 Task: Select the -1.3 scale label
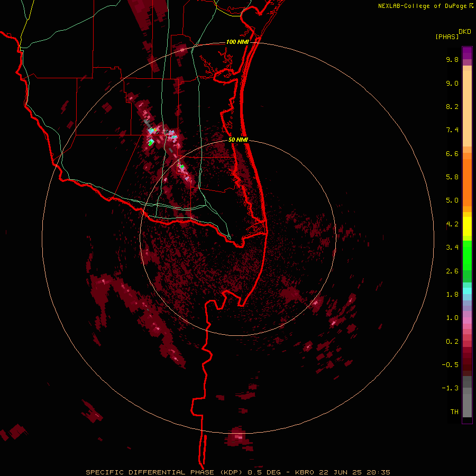click(450, 388)
